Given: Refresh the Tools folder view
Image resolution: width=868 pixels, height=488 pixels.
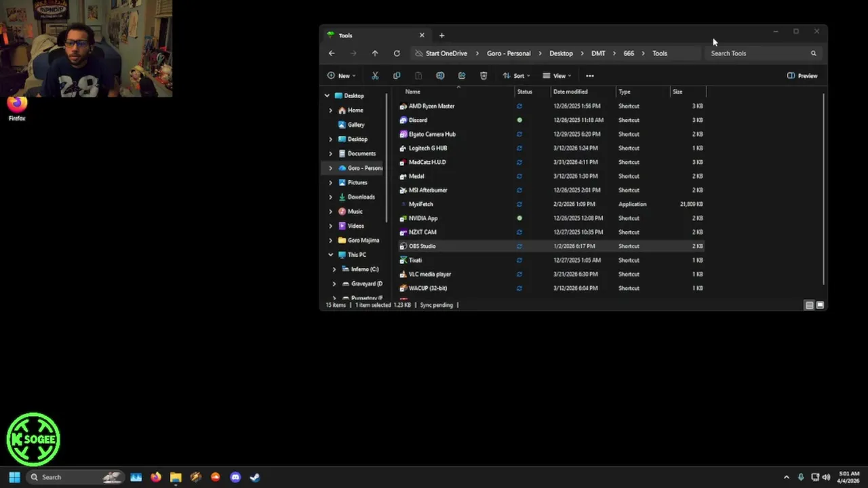Looking at the screenshot, I should (x=397, y=53).
